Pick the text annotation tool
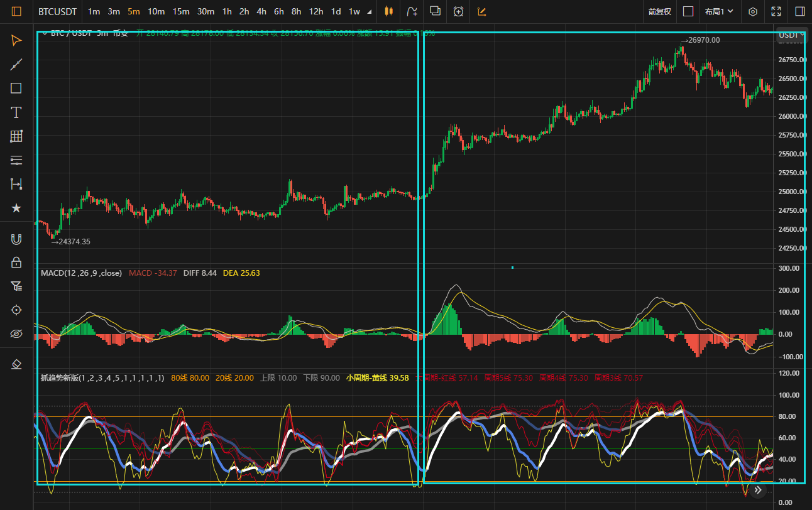Image resolution: width=812 pixels, height=510 pixels. [x=16, y=112]
